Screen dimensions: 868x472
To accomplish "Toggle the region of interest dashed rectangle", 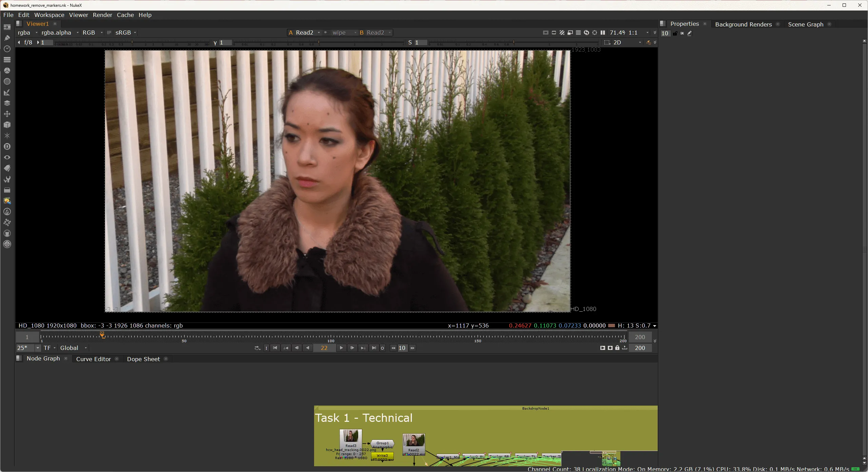I will click(607, 42).
